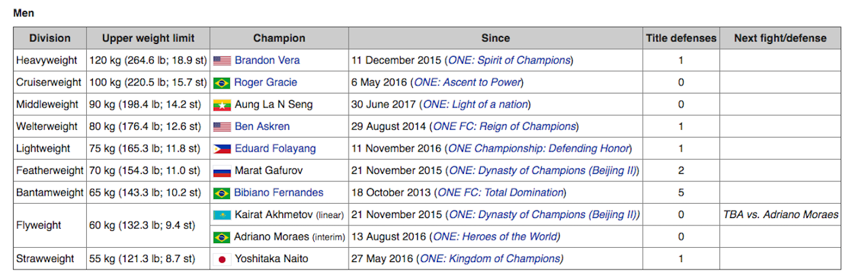Click the US flag beside Ben Askren
This screenshot has width=868, height=279.
click(x=222, y=127)
